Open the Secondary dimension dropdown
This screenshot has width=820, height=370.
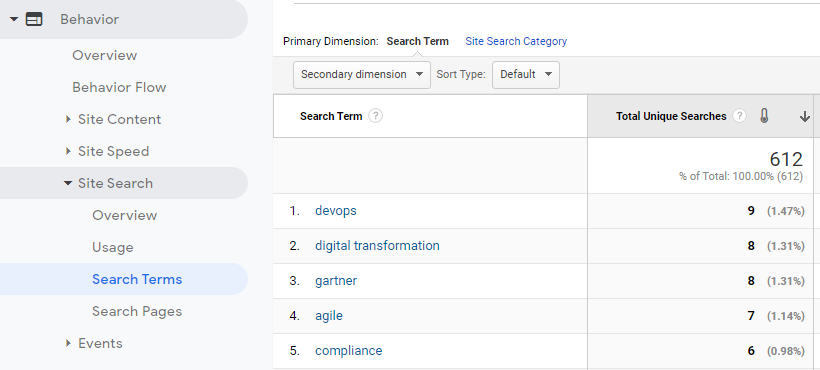[362, 75]
